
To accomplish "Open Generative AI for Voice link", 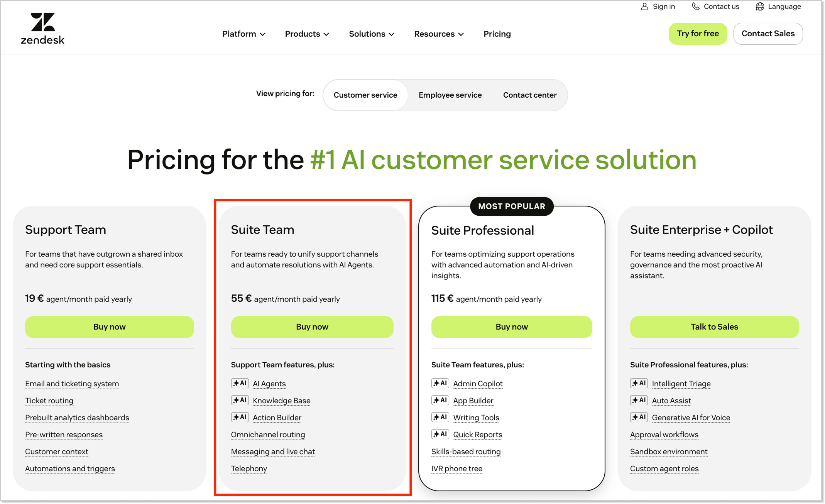I will [x=691, y=418].
